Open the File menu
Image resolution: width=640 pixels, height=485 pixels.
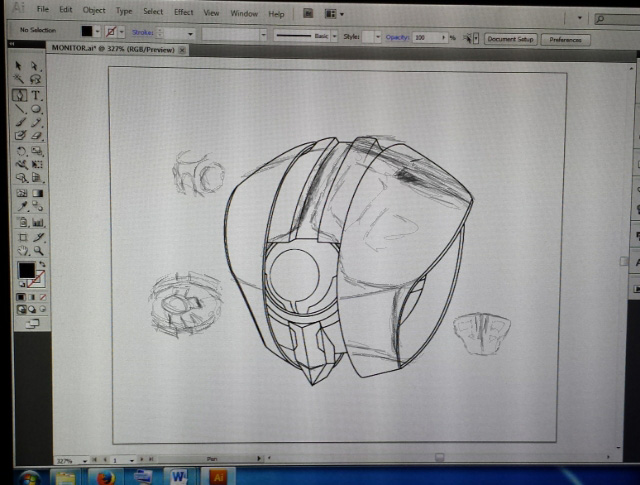coord(42,9)
